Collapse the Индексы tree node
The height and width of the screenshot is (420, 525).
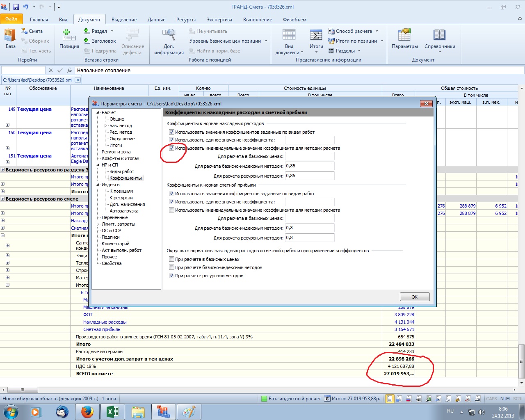tap(98, 185)
